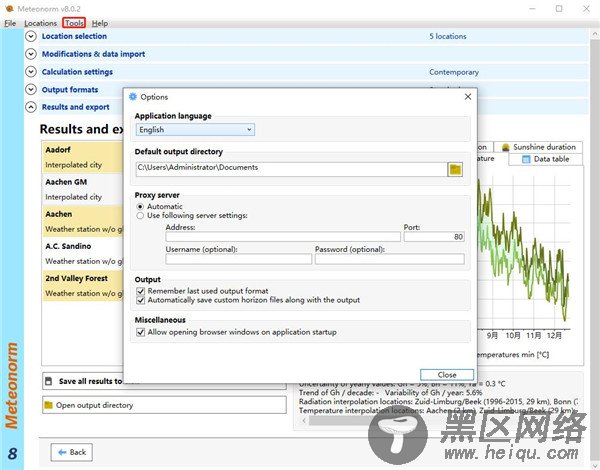This screenshot has width=600, height=470.
Task: Open the File menu
Action: pyautogui.click(x=10, y=23)
